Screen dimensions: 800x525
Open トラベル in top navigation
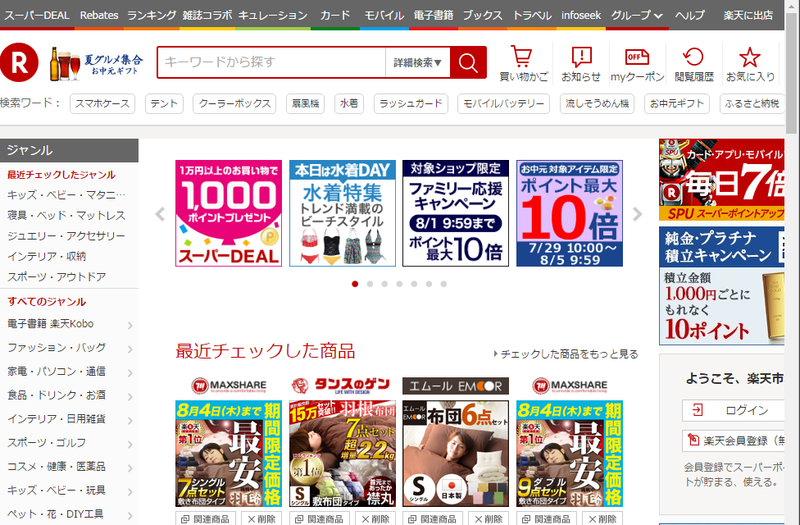(532, 15)
